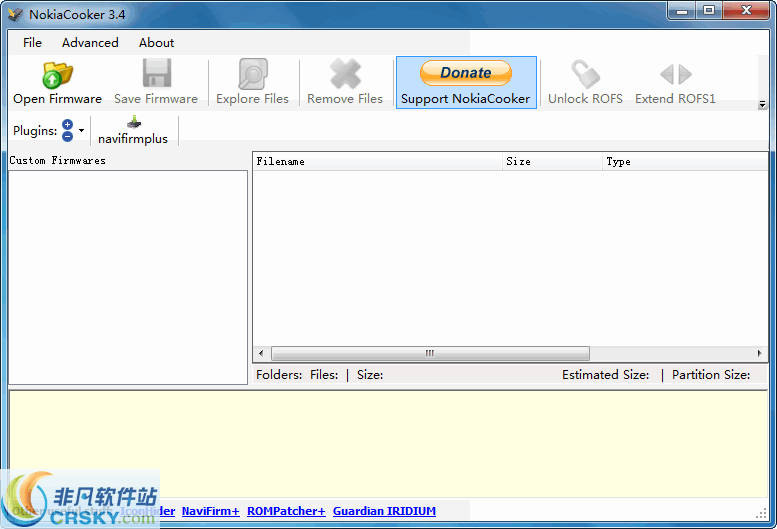Click the Save Firmware floppy icon
Viewport: 777px width, 529px height.
pos(157,73)
